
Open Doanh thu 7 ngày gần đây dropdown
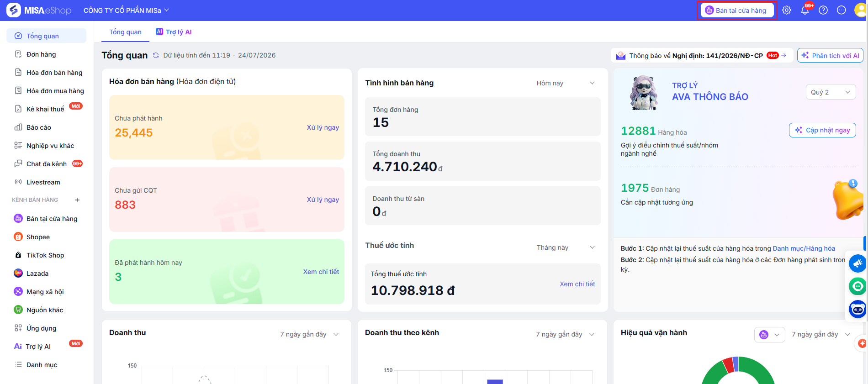[309, 334]
